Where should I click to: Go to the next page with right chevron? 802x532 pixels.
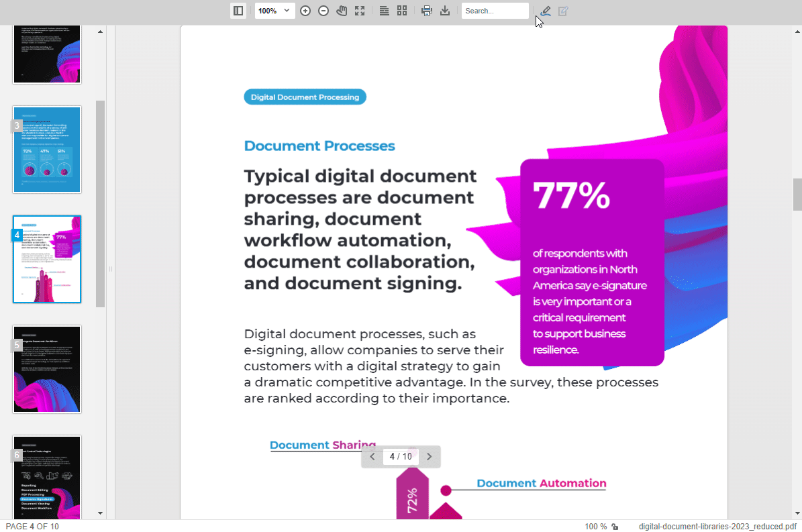pyautogui.click(x=429, y=456)
